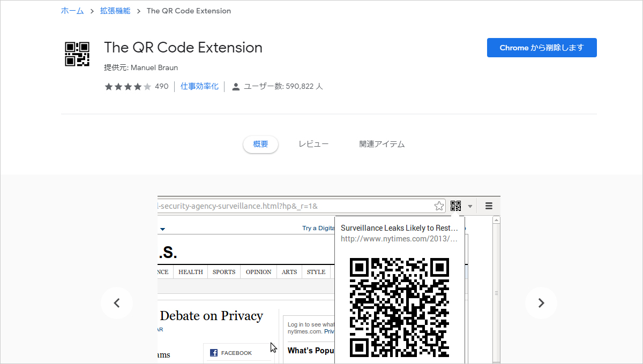
Task: Select the 概要 tab
Action: point(260,144)
